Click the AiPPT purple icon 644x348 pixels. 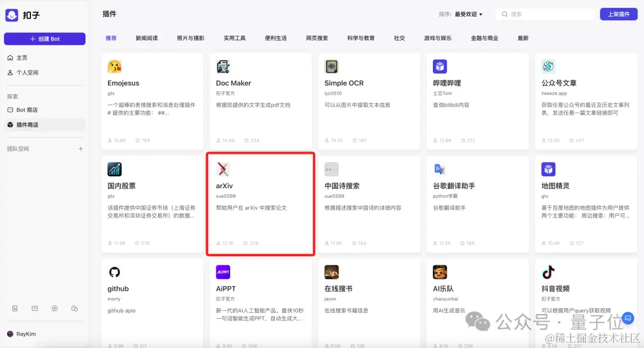click(x=223, y=272)
